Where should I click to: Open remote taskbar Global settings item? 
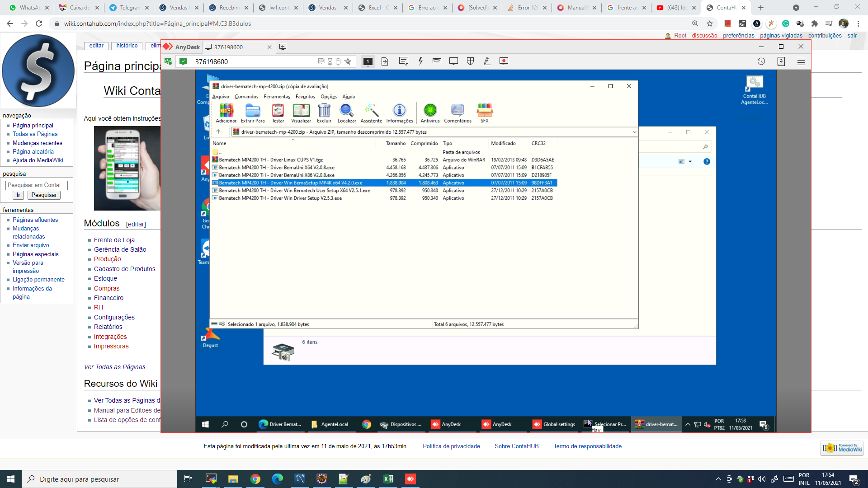pyautogui.click(x=554, y=424)
